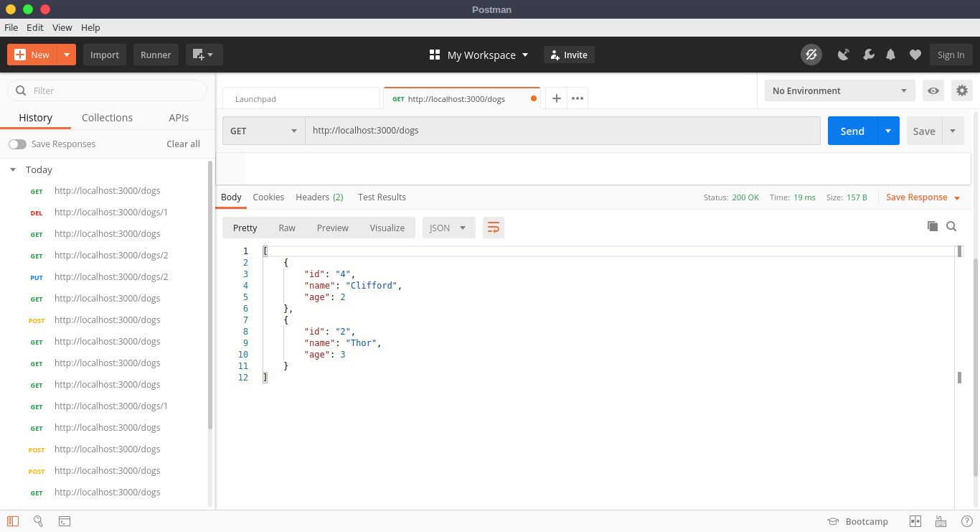Click the notifications bell icon
The width and height of the screenshot is (980, 532).
(890, 55)
